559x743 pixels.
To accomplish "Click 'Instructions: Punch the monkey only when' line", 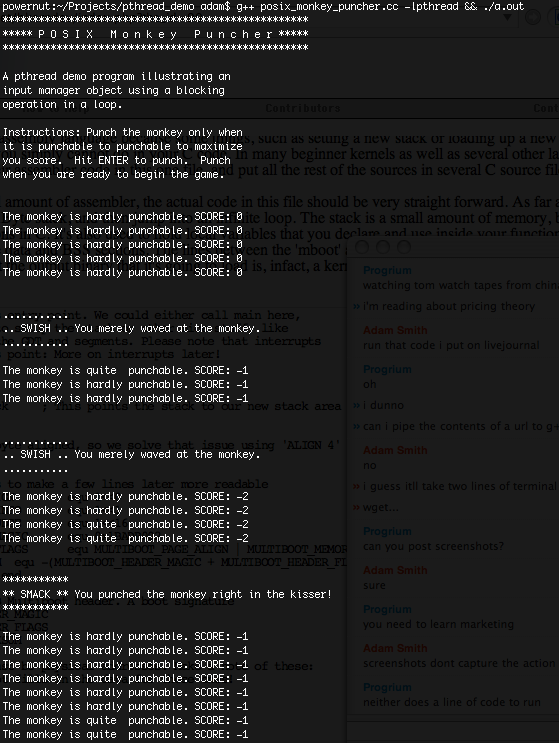I will tap(122, 132).
